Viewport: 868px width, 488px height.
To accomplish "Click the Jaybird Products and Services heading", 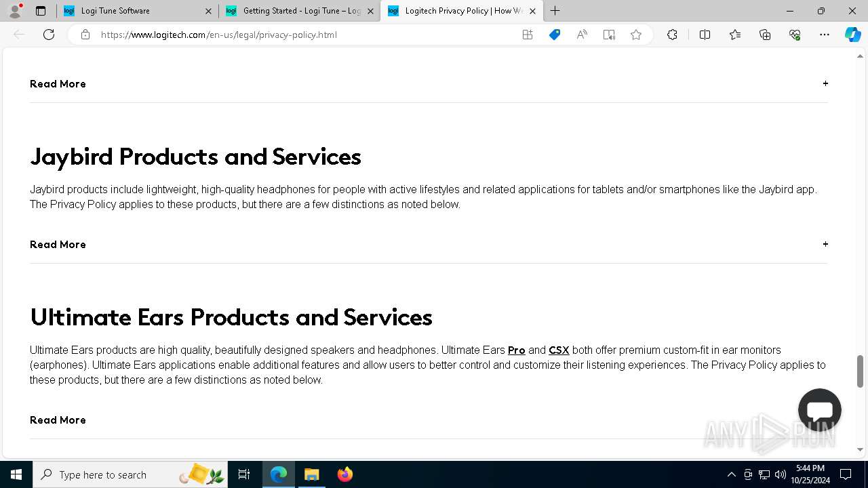I will click(195, 157).
